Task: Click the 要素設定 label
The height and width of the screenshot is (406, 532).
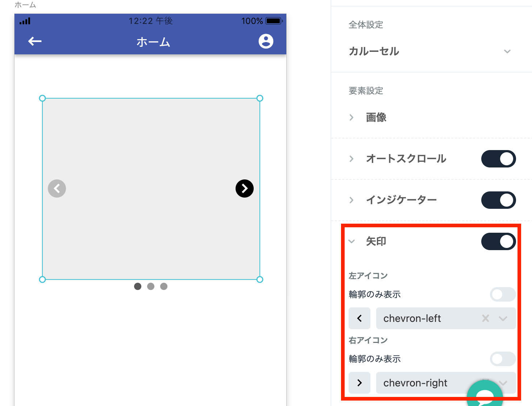Action: (366, 91)
